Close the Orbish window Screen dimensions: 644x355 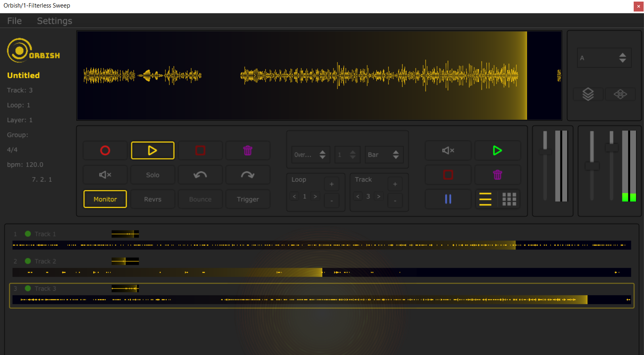(x=638, y=6)
